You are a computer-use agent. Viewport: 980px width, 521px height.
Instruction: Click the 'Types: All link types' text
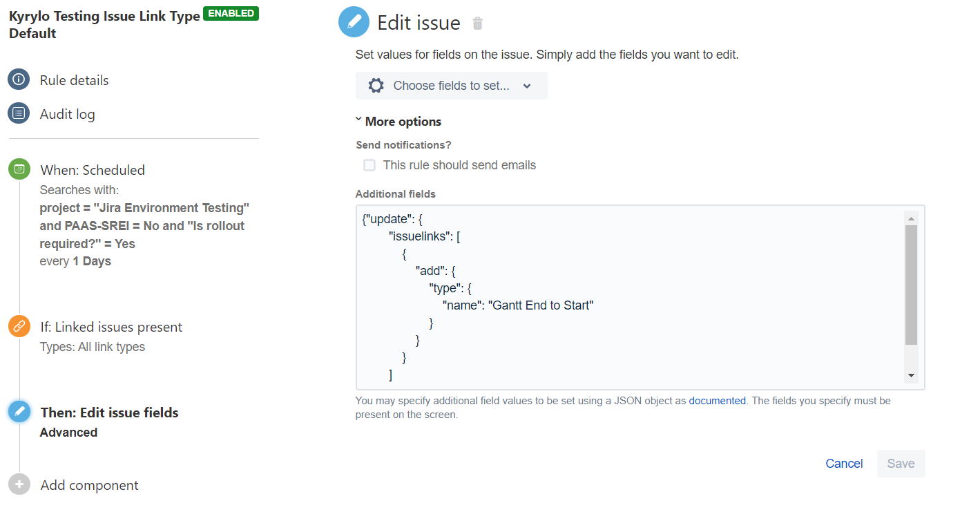93,347
